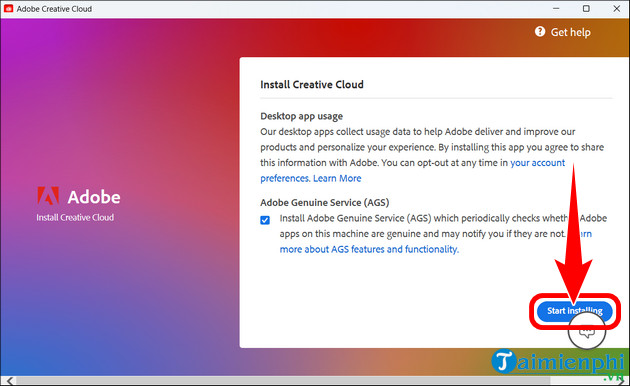Close the Adobe Creative Cloud window
This screenshot has height=386, width=630.
(x=617, y=8)
